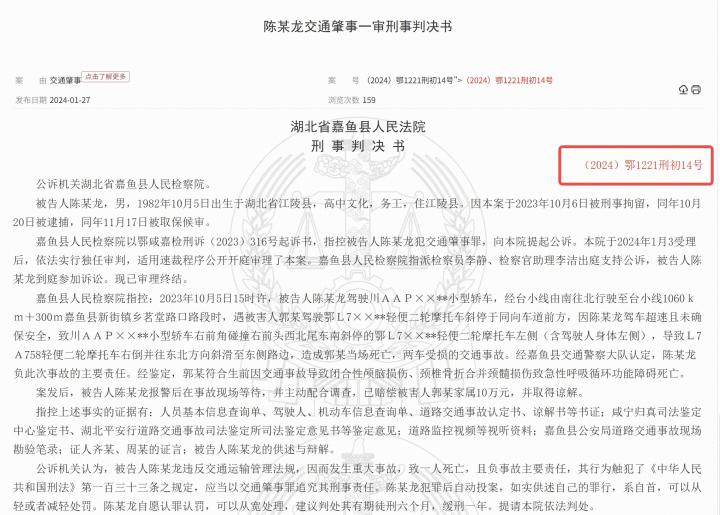Click the page title 陈某龙交通肇事一审刑事判决书
The image size is (720, 515).
click(x=358, y=26)
